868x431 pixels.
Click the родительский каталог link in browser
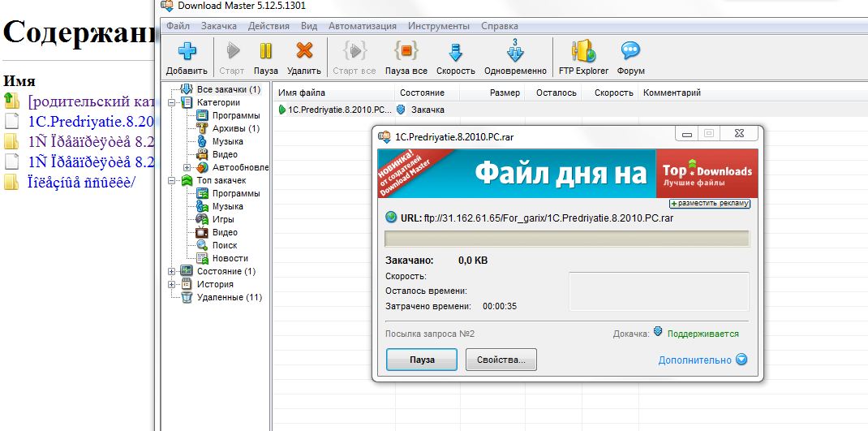click(91, 102)
